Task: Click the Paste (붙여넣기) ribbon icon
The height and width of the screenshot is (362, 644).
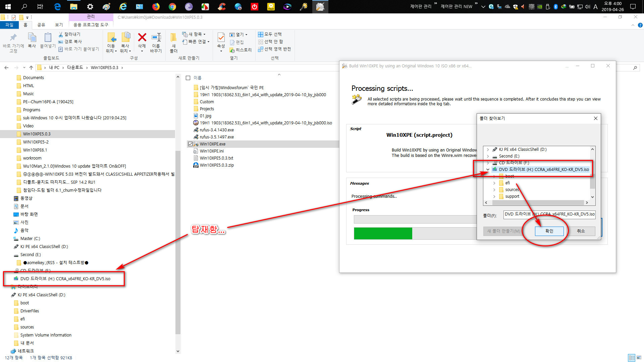Action: [x=48, y=38]
